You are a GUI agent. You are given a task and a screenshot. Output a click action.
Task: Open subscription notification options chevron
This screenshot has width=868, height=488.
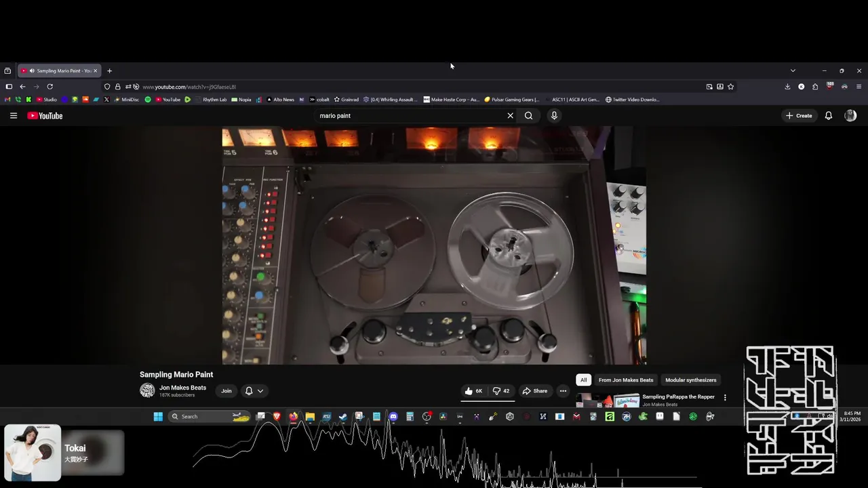coord(260,391)
